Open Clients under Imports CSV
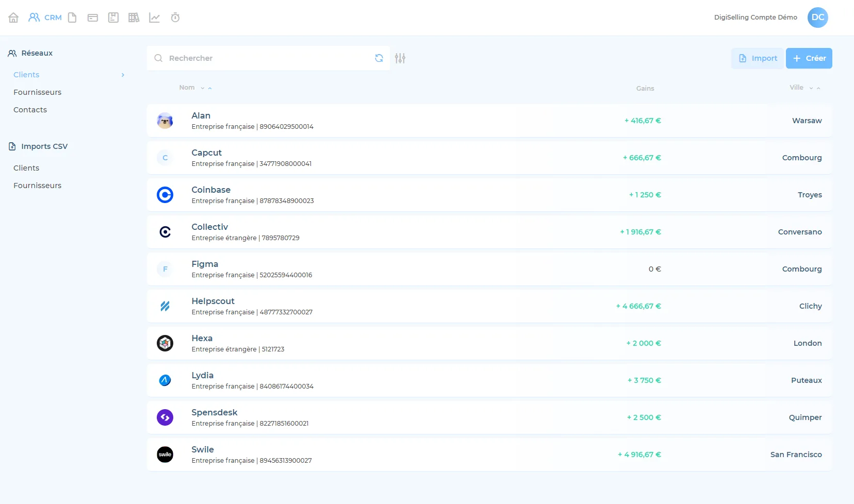The image size is (854, 504). tap(26, 168)
